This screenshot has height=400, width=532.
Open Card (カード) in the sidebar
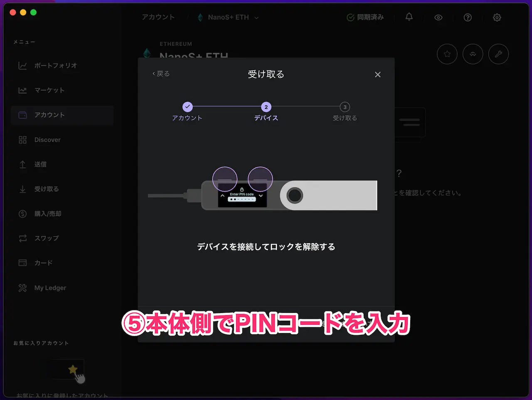[x=62, y=263]
